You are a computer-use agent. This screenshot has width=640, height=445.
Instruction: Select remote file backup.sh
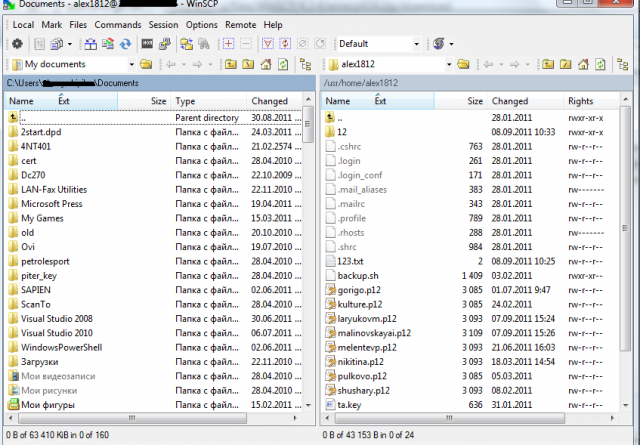click(x=358, y=276)
